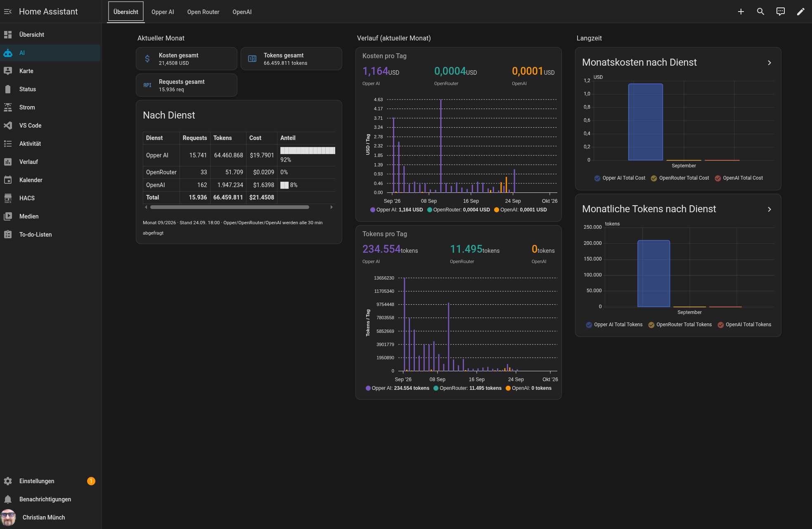812x529 pixels.
Task: Open the Kosten gesamt card
Action: pyautogui.click(x=187, y=59)
